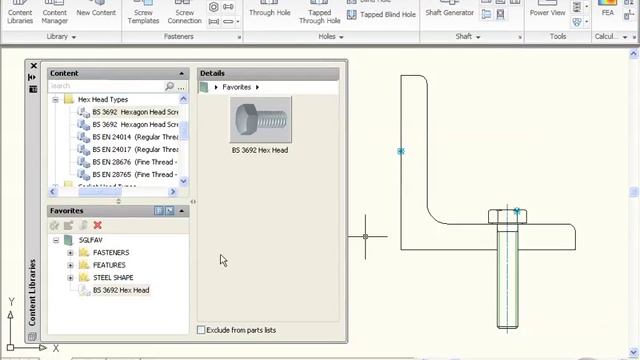Screen dimensions: 640x360
Task: Select BS EN 24014 Regular Thread item
Action: (x=128, y=137)
